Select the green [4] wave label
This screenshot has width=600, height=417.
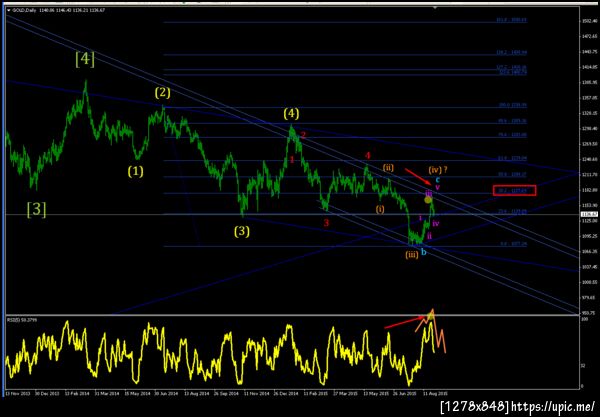point(85,59)
